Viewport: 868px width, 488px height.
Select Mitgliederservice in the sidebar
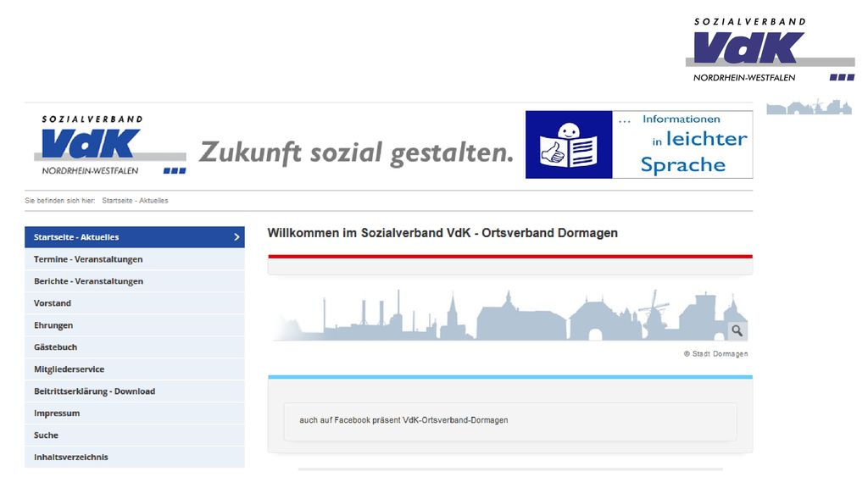tap(135, 369)
